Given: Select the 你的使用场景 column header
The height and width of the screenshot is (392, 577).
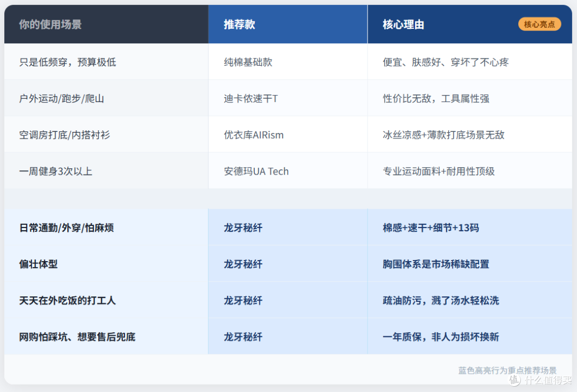Looking at the screenshot, I should click(106, 24).
